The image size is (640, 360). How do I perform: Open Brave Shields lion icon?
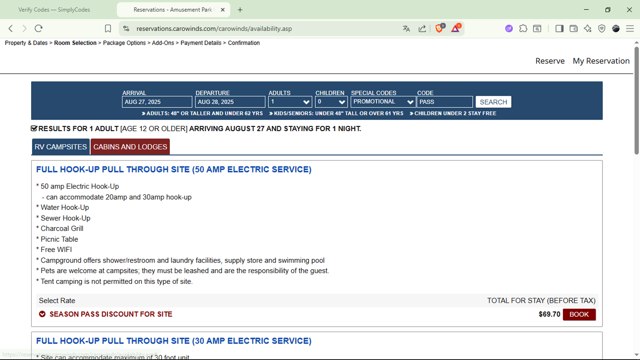440,28
